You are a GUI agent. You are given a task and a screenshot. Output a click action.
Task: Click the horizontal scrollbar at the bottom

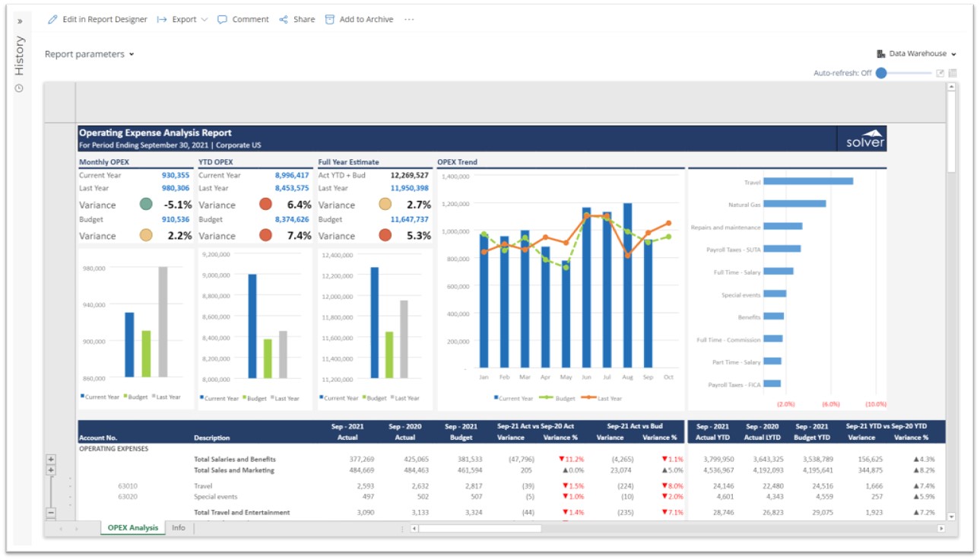click(x=479, y=528)
